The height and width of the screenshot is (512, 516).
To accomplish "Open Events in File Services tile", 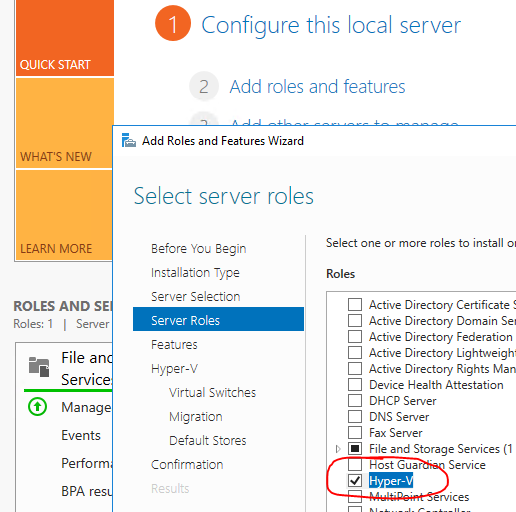I will point(81,435).
